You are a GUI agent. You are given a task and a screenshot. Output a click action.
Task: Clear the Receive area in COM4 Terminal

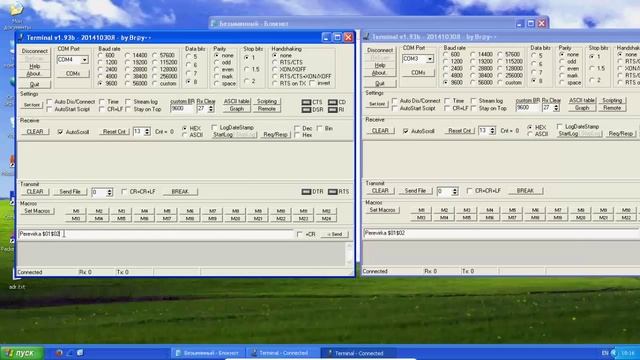click(x=35, y=132)
